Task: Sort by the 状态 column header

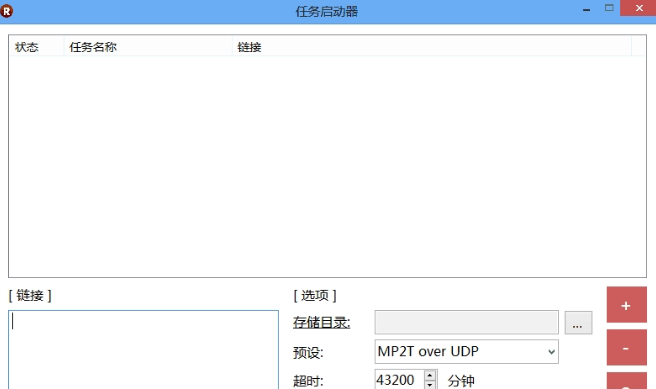Action: point(36,47)
